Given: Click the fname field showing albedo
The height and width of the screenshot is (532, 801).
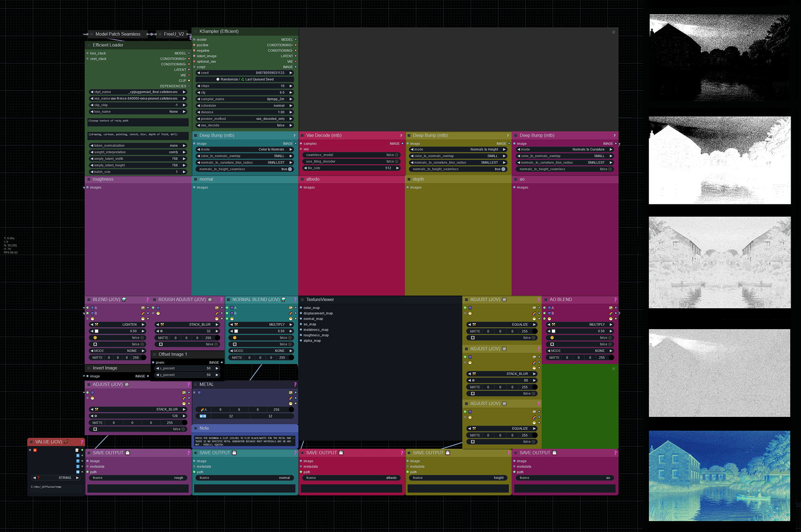Looking at the screenshot, I should point(352,478).
